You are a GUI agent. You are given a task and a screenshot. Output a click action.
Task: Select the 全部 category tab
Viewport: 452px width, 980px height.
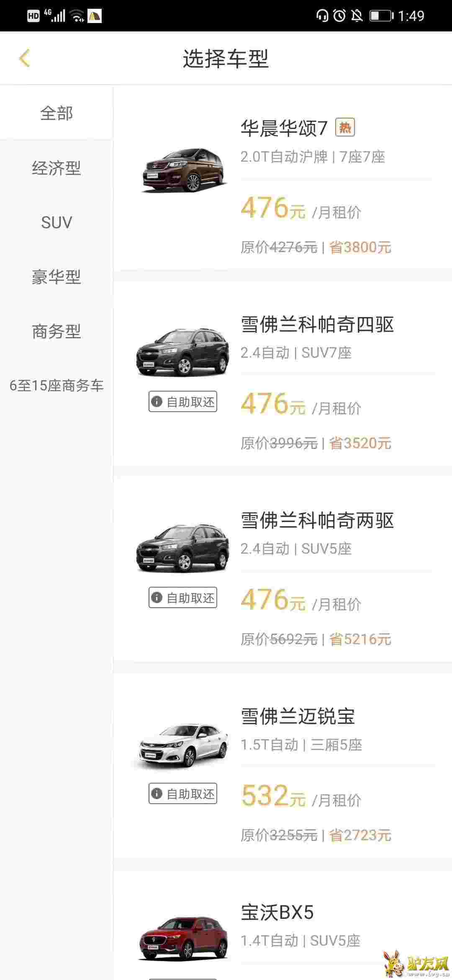56,113
